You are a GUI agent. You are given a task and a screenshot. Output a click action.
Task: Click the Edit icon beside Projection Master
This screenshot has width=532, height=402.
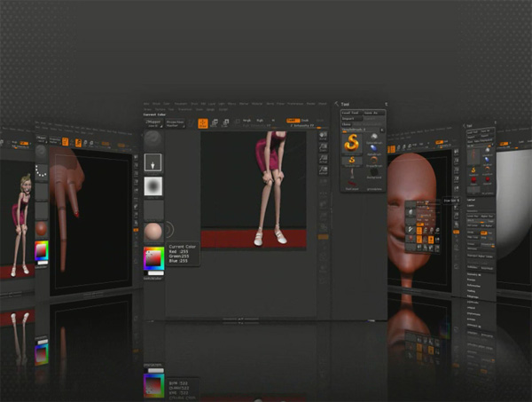click(191, 123)
